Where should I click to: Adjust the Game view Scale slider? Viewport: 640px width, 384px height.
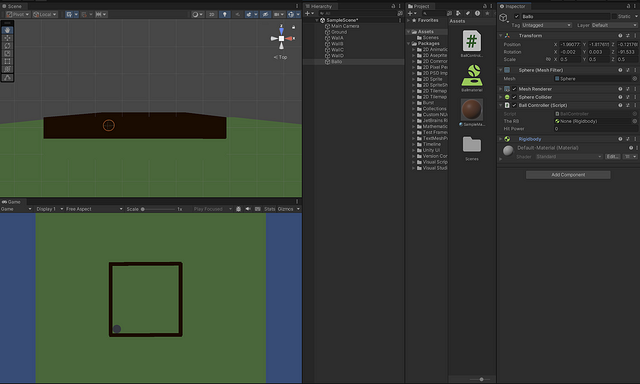[158, 209]
